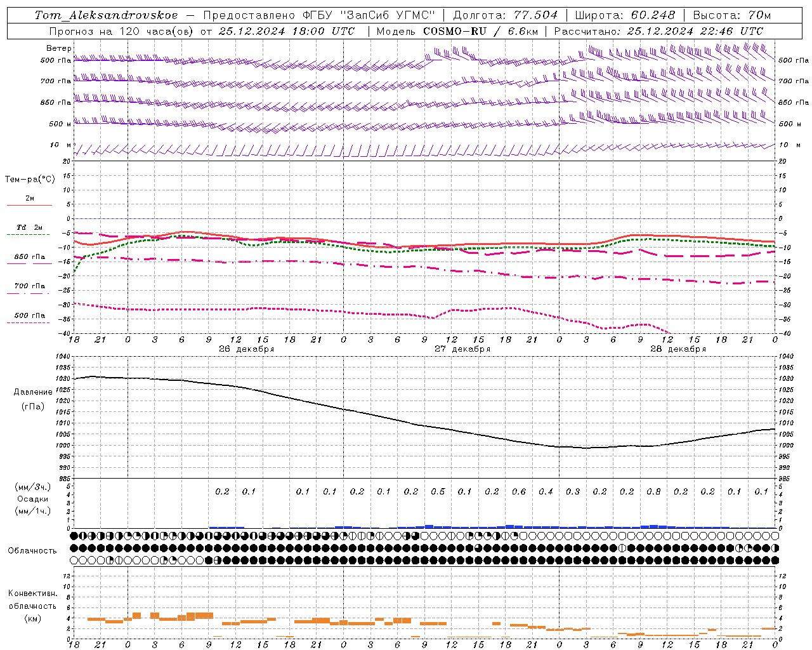
Task: Click the forecast length Прогноз на 120 часа(ов)
Action: click(x=121, y=31)
